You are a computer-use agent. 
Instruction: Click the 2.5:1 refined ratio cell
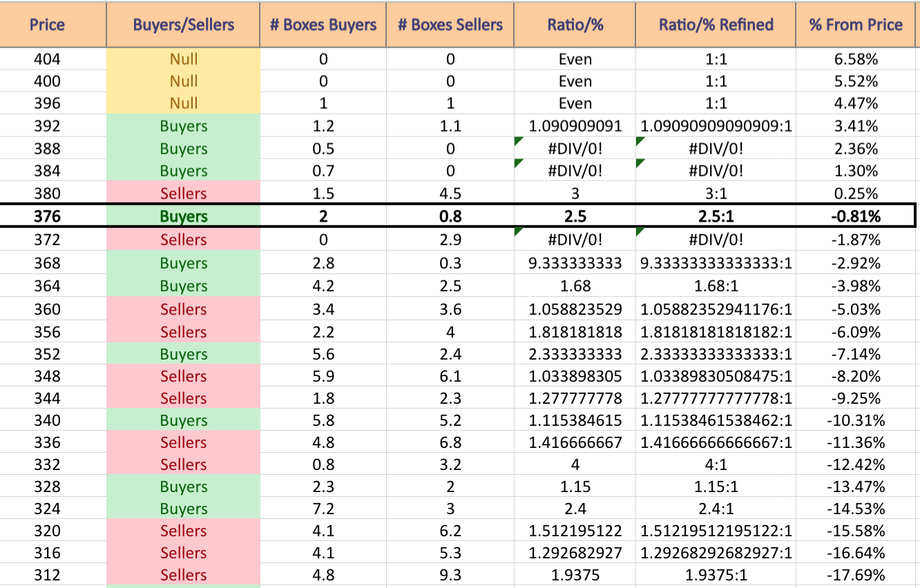pos(716,216)
